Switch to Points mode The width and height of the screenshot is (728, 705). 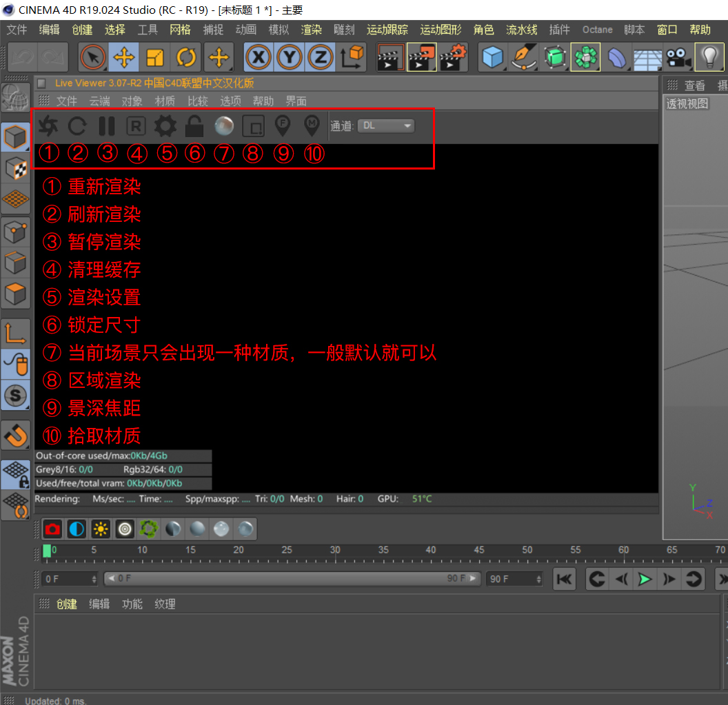(15, 232)
